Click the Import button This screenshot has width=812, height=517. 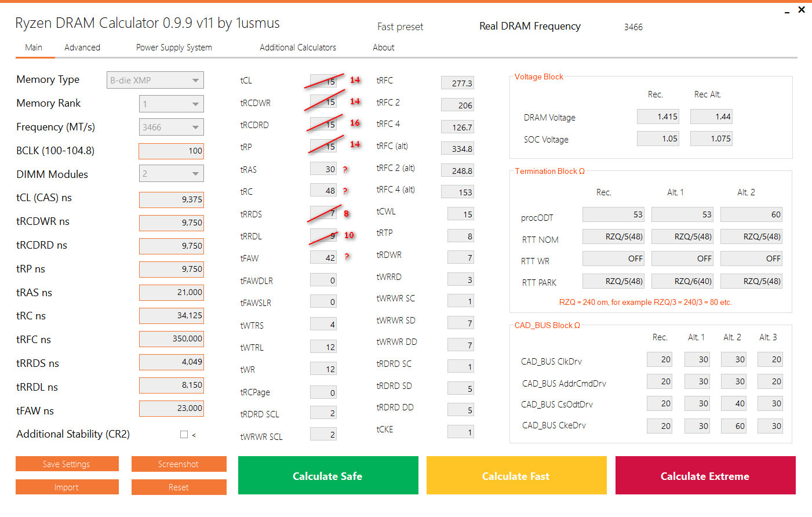click(x=67, y=487)
